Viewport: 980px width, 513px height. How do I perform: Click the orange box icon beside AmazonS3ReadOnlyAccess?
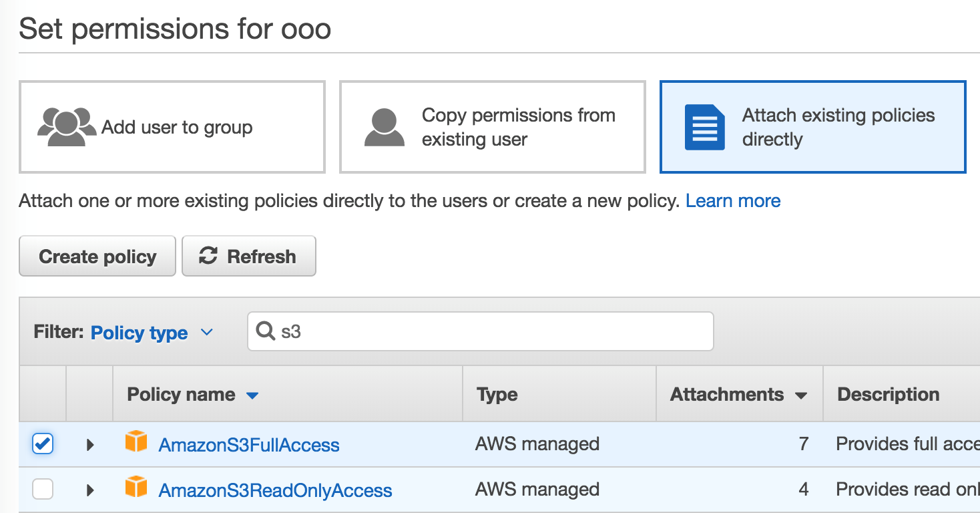coord(136,488)
